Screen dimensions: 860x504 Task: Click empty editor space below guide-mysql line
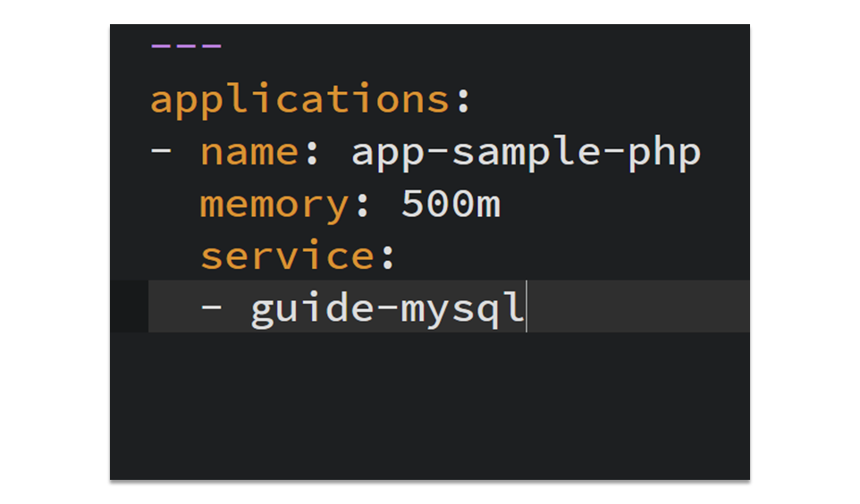click(430, 406)
